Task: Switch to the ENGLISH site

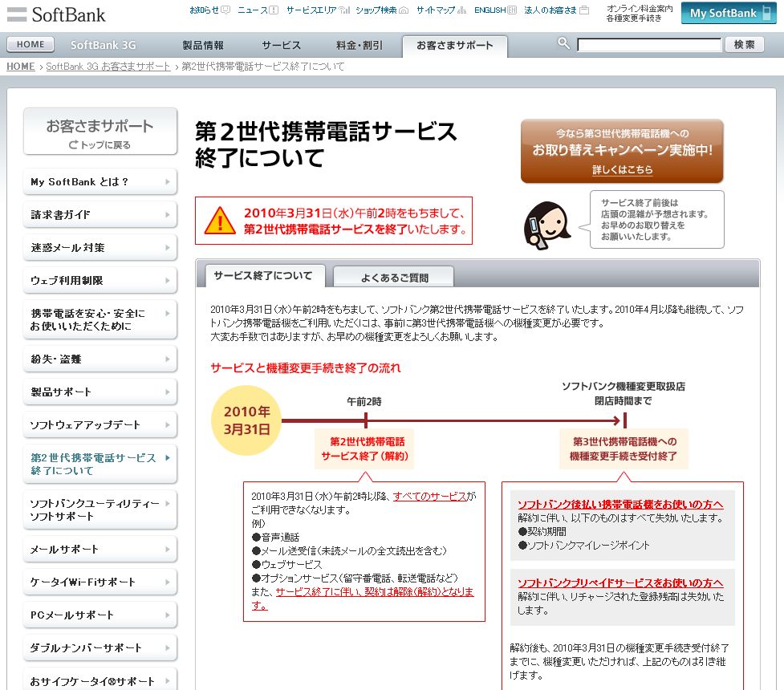Action: coord(495,10)
